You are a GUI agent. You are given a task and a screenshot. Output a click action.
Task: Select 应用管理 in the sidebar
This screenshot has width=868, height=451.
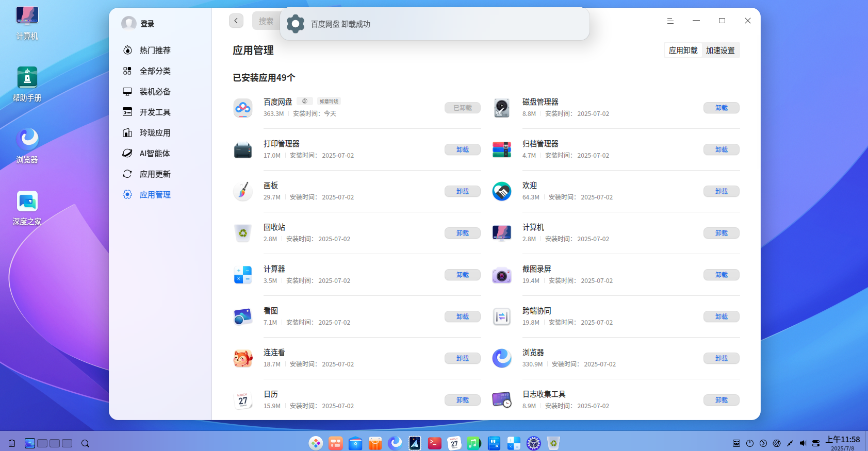tap(155, 194)
